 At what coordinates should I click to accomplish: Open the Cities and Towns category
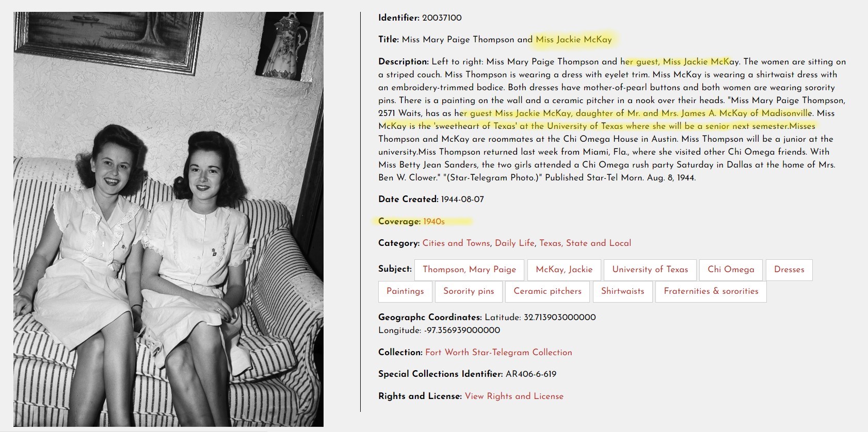pos(456,243)
